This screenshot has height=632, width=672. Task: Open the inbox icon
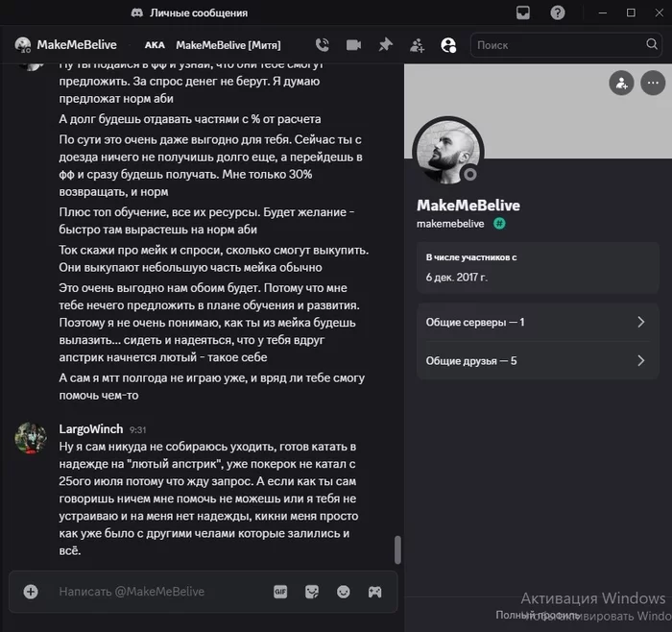[523, 12]
